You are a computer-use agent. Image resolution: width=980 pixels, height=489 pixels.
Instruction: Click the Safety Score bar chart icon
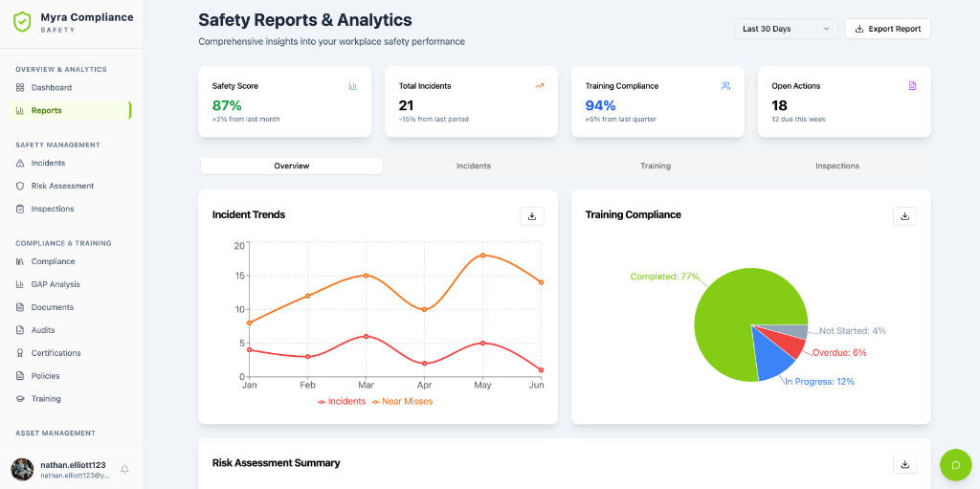pos(352,86)
